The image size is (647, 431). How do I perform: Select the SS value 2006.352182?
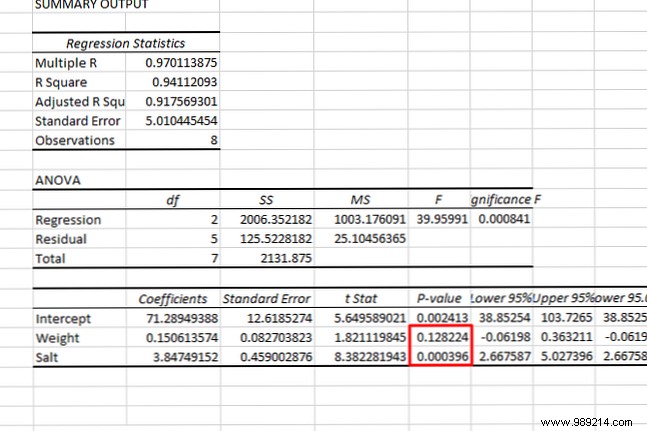pyautogui.click(x=276, y=219)
